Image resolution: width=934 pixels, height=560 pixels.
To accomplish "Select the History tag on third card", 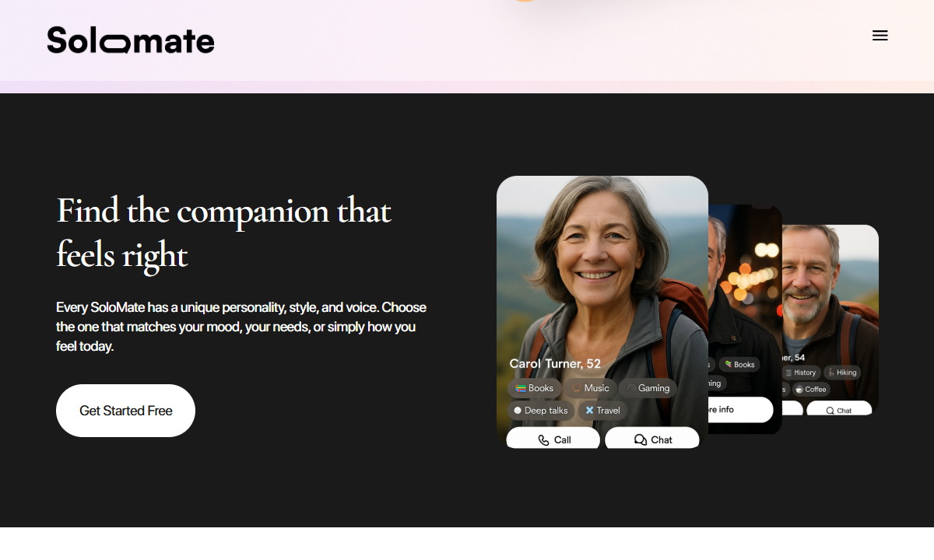I will 800,373.
